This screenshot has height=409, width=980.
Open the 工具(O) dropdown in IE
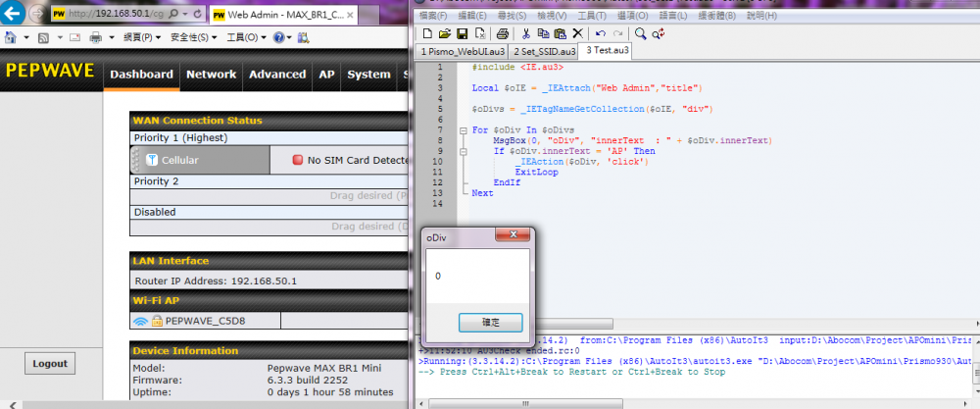(247, 37)
